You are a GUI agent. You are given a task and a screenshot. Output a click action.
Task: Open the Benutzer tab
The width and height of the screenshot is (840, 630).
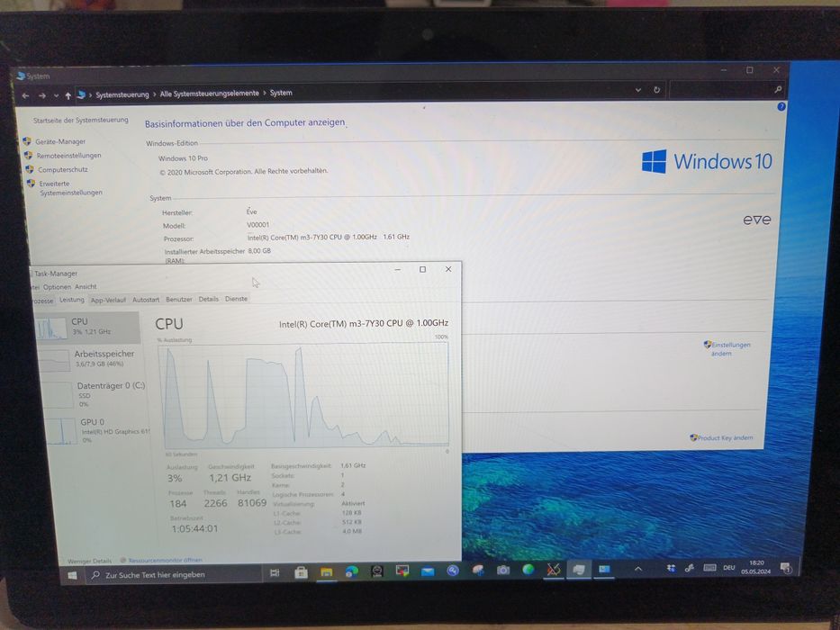179,299
